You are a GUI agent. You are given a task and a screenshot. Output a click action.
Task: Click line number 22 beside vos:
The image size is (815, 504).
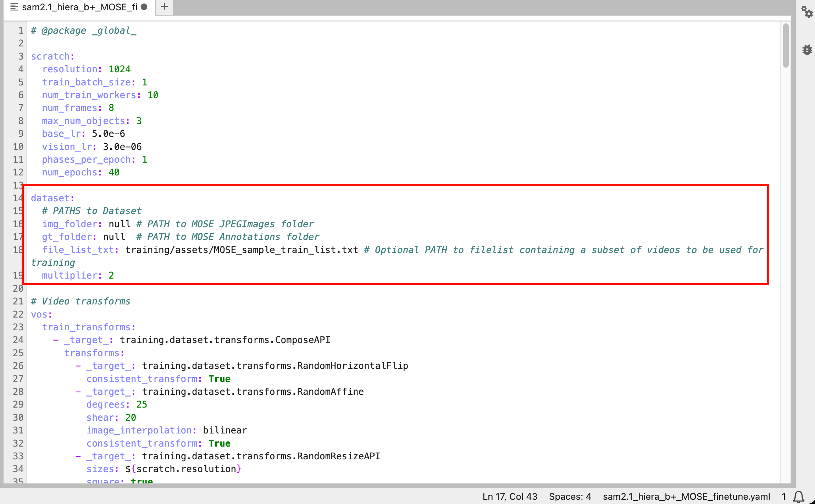18,314
